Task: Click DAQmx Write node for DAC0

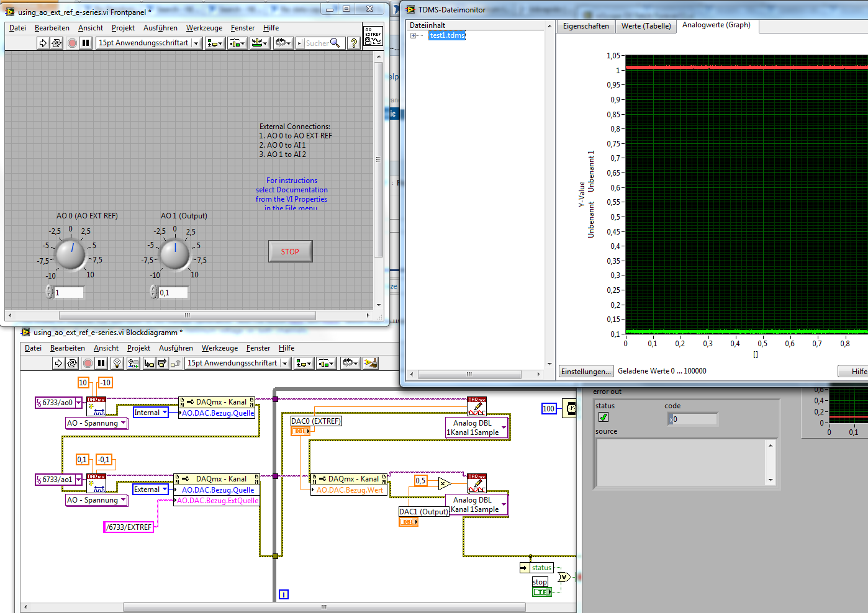Action: 477,406
